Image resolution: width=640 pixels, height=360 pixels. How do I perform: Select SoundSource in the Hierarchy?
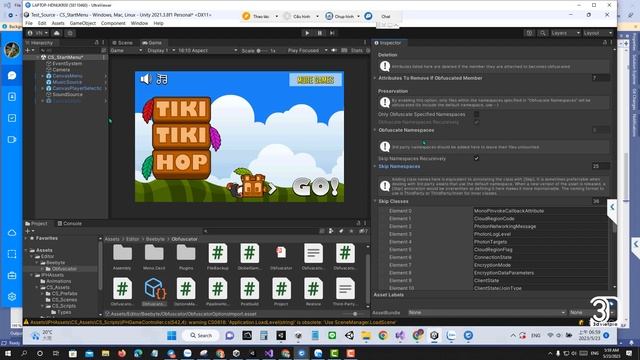pos(67,94)
